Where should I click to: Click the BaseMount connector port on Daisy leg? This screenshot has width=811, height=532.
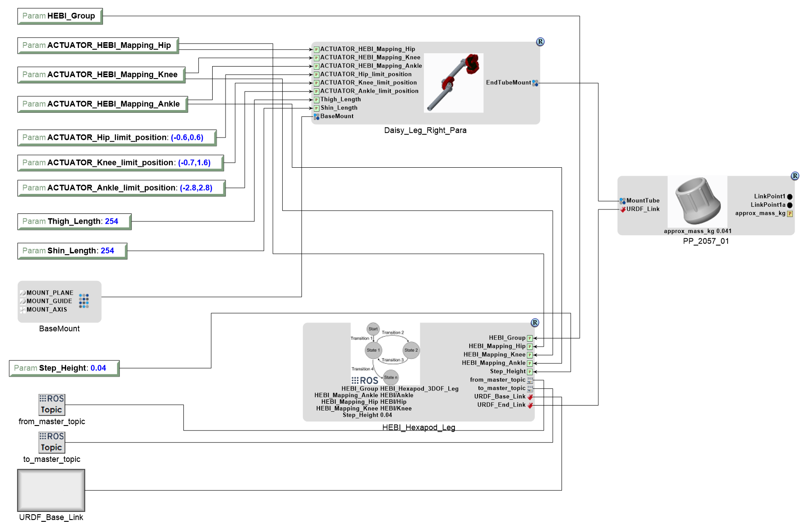[316, 117]
